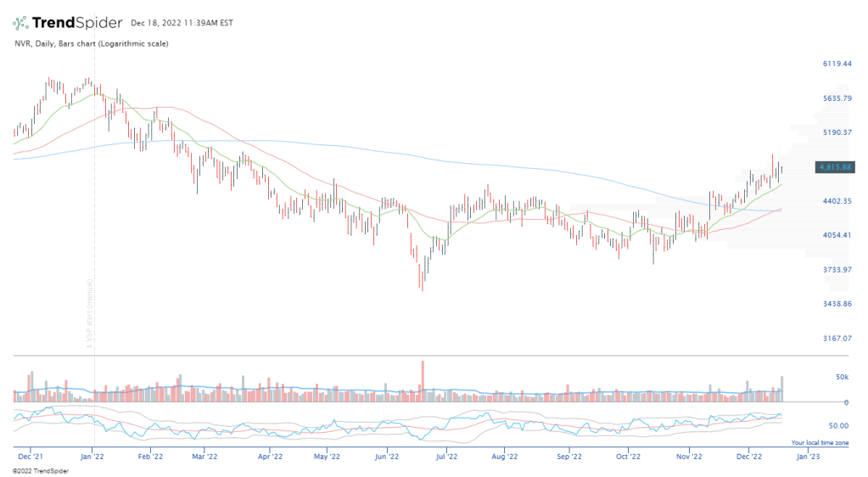Screen dimensions: 868x477
Task: Click the ©2022 TrendSpider copyright text
Action: [x=32, y=470]
